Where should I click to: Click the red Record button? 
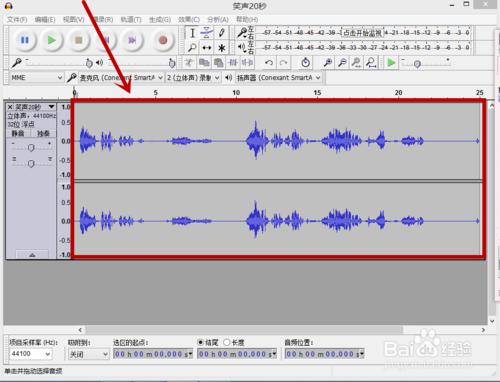163,40
